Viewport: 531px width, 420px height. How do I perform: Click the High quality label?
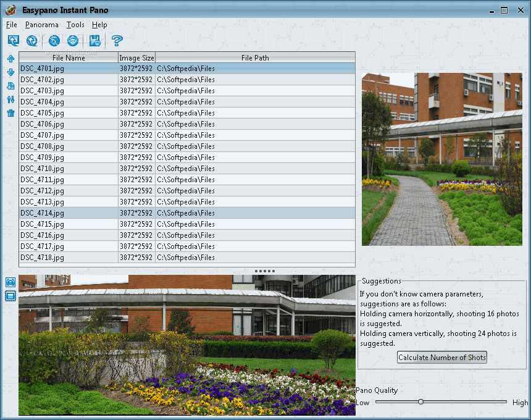click(x=520, y=403)
